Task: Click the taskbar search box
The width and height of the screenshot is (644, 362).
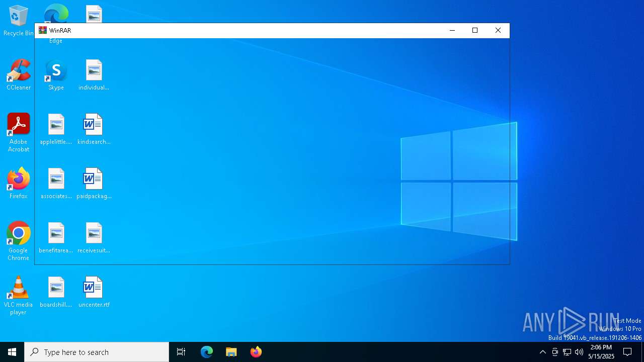Action: tap(97, 352)
